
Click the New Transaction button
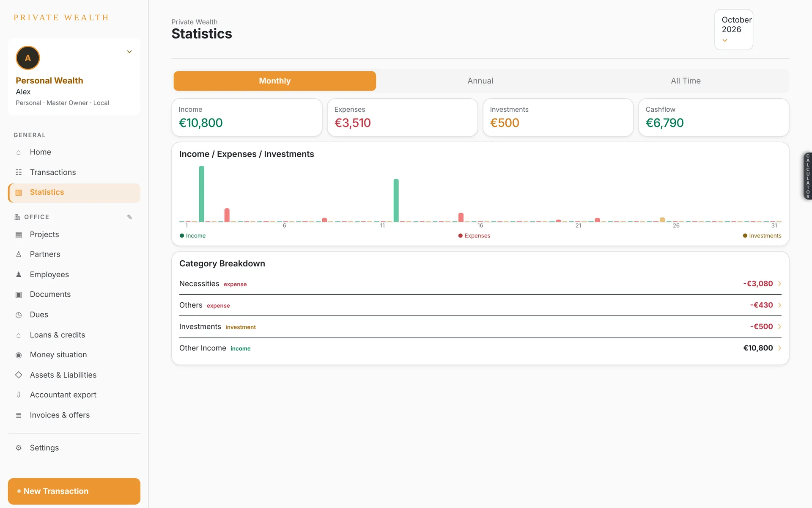(74, 491)
